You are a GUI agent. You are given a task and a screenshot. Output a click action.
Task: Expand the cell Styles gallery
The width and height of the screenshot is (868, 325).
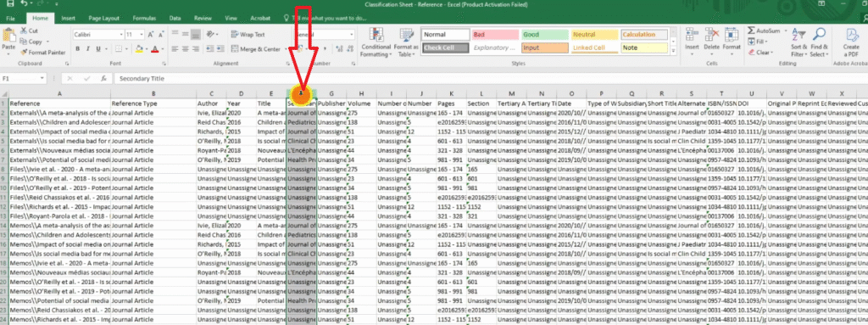673,50
